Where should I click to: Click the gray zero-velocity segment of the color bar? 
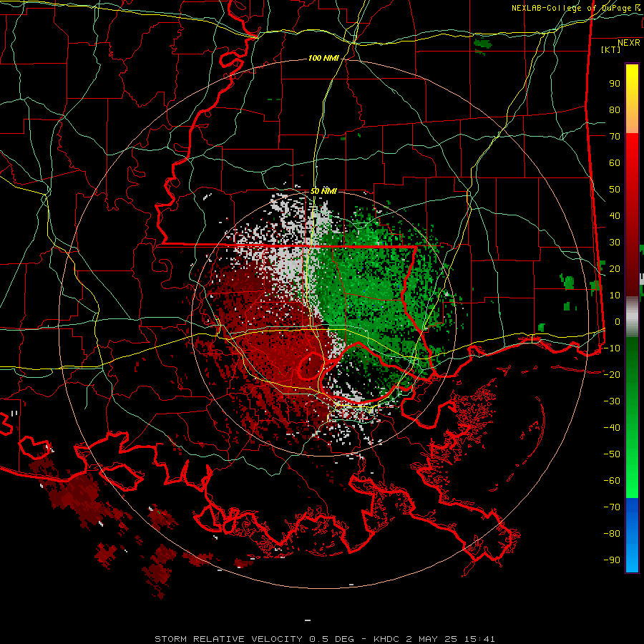[x=632, y=317]
